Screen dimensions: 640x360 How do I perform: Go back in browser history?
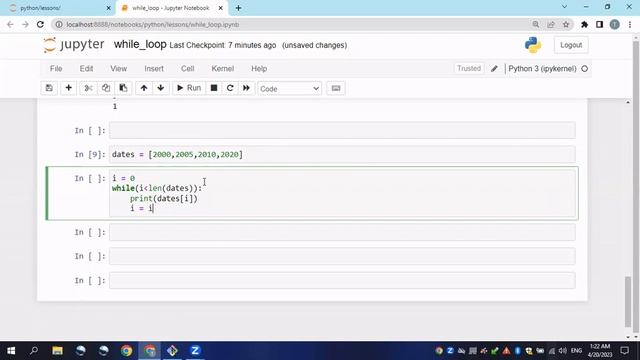pyautogui.click(x=10, y=24)
